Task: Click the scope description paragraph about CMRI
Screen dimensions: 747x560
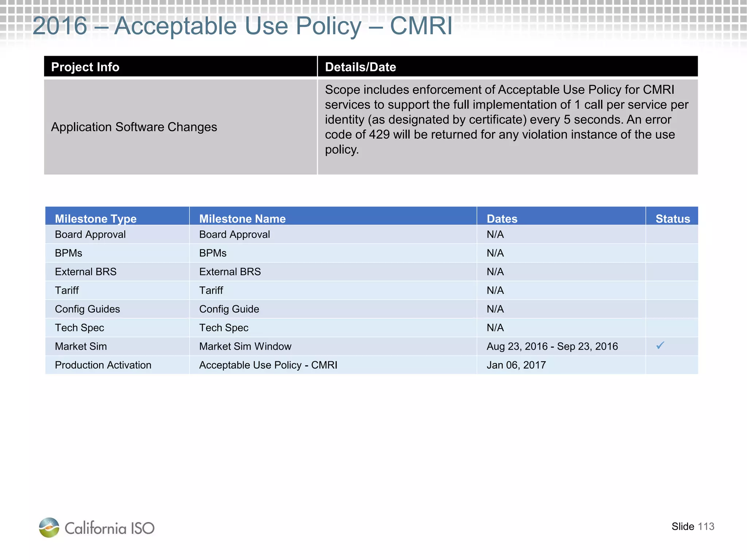Action: tap(507, 120)
